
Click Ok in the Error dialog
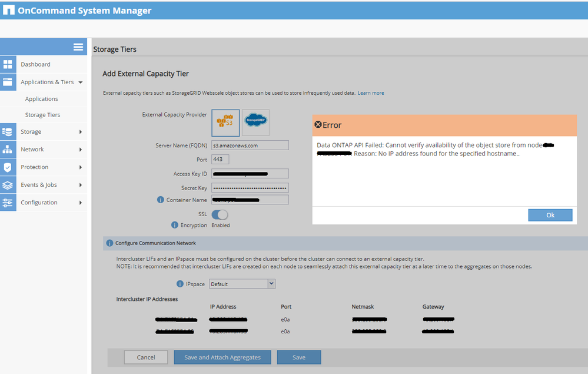coord(550,215)
